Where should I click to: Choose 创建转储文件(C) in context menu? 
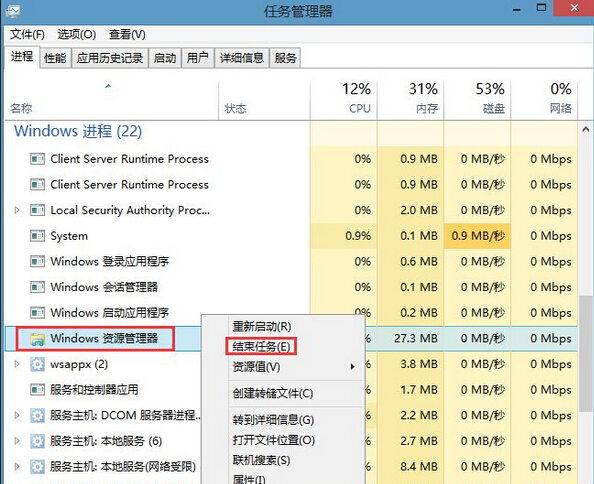[x=273, y=393]
